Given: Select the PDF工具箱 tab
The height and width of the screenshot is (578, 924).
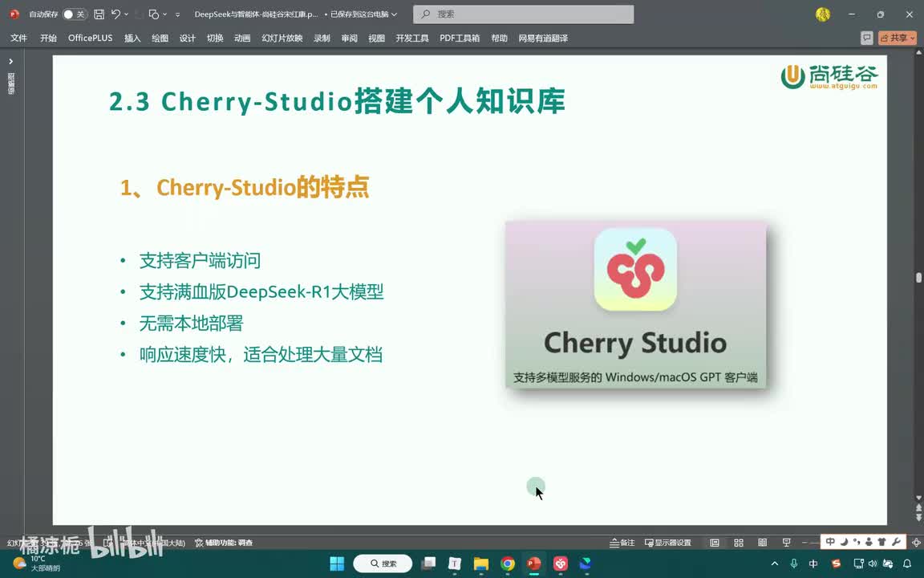Looking at the screenshot, I should click(x=460, y=38).
